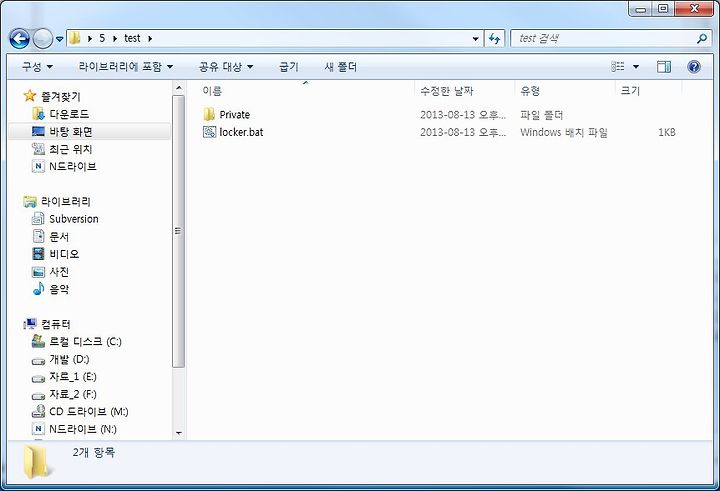Open the recent pages dropdown arrow
This screenshot has width=720, height=491.
pyautogui.click(x=60, y=39)
